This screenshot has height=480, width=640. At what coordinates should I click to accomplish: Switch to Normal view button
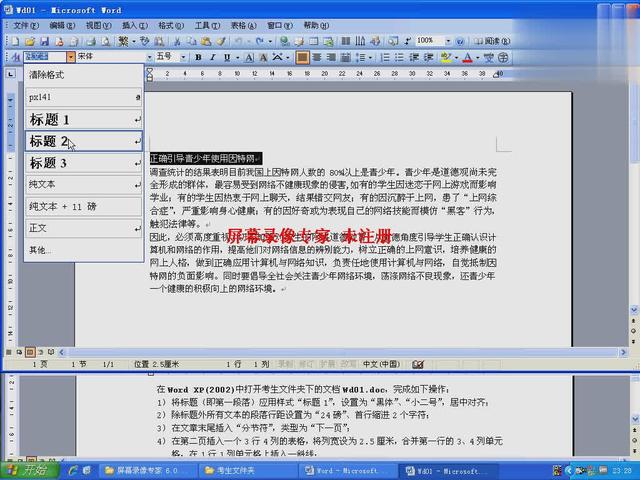click(x=9, y=352)
